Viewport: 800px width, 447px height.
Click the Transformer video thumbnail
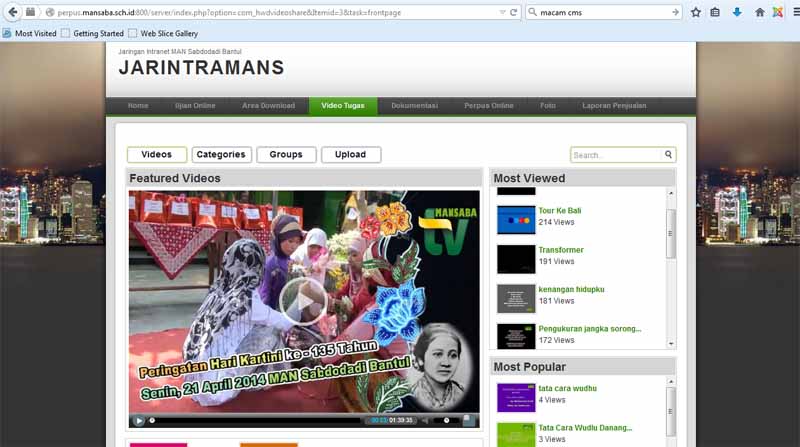pyautogui.click(x=516, y=259)
